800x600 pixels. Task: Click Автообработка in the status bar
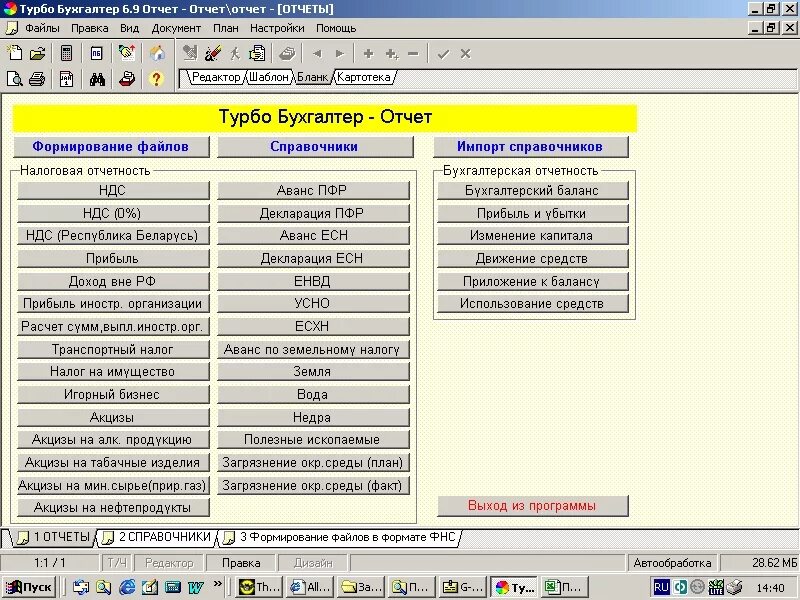tap(672, 563)
